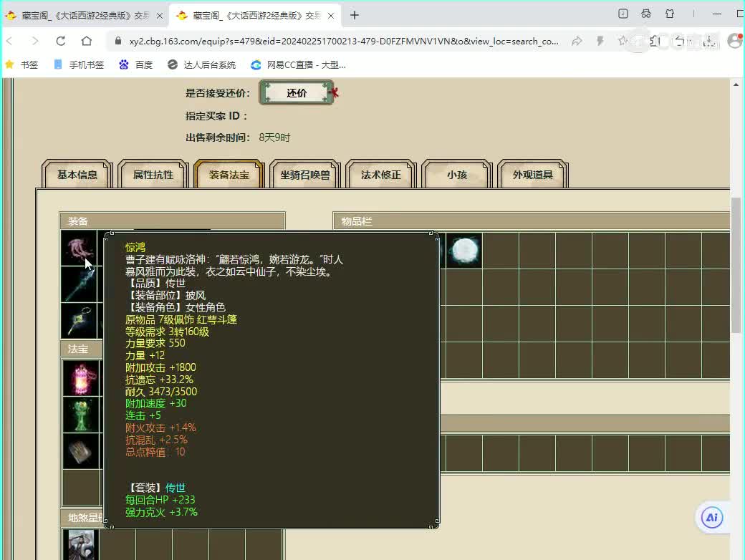
Task: Click the 附加攻击 +1800 line
Action: tap(160, 367)
